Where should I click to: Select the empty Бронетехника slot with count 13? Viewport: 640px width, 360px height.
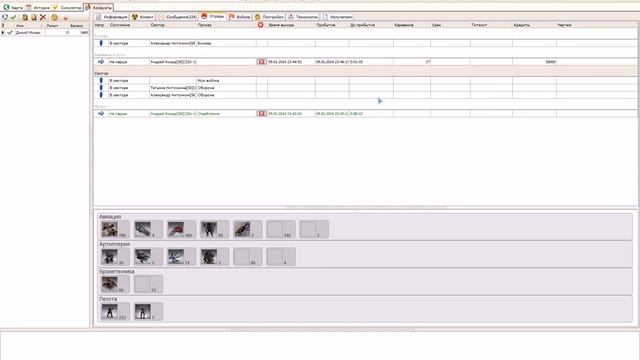coord(149,284)
